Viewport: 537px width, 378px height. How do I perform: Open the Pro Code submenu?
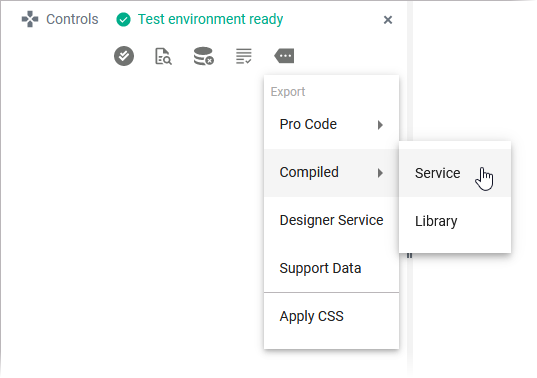click(x=331, y=124)
